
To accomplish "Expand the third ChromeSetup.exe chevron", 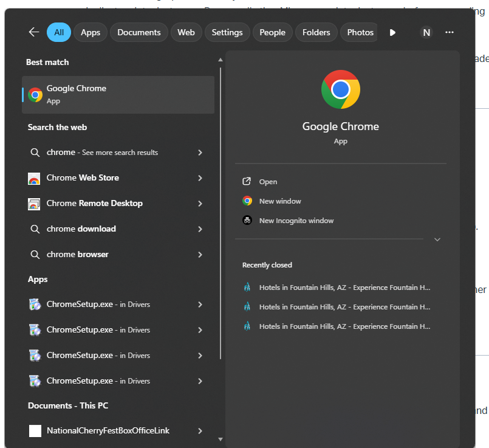I will tap(200, 356).
